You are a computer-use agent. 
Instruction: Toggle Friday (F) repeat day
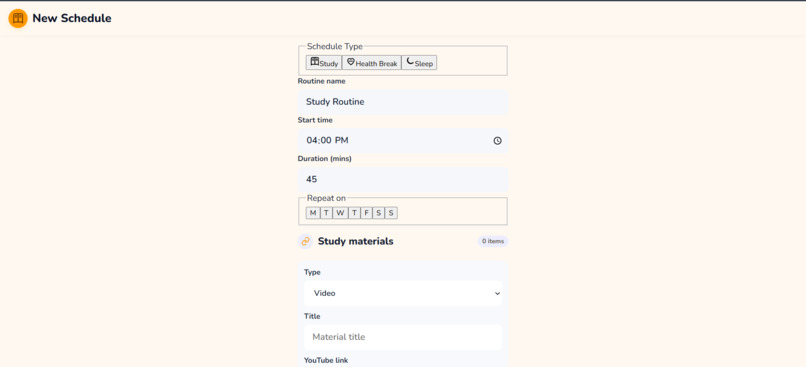tap(367, 213)
